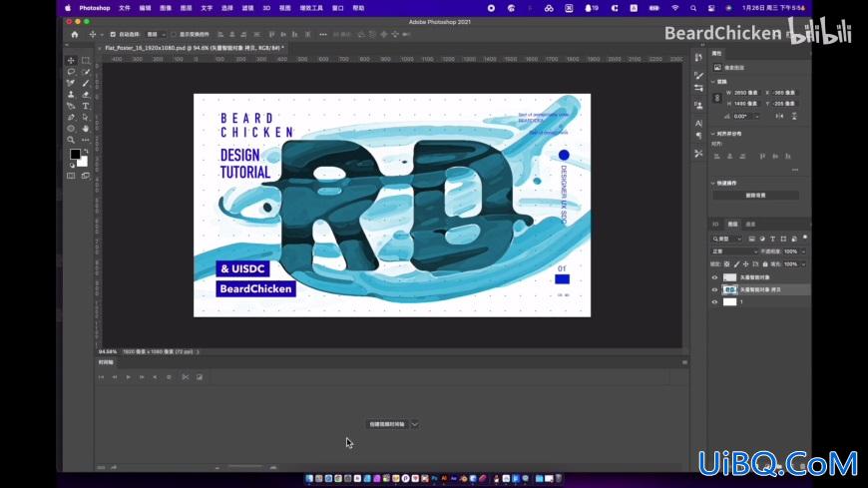Open the fill percentage dropdown arrow

click(803, 264)
